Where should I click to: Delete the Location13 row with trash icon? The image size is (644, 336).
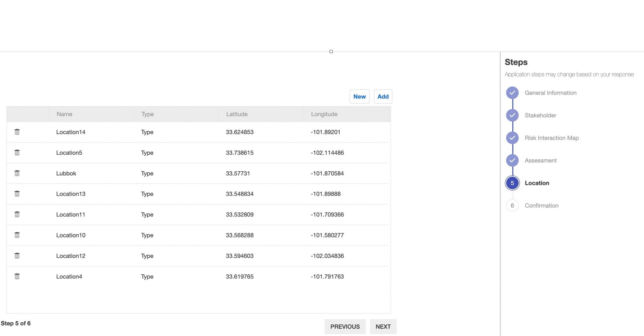click(x=17, y=194)
